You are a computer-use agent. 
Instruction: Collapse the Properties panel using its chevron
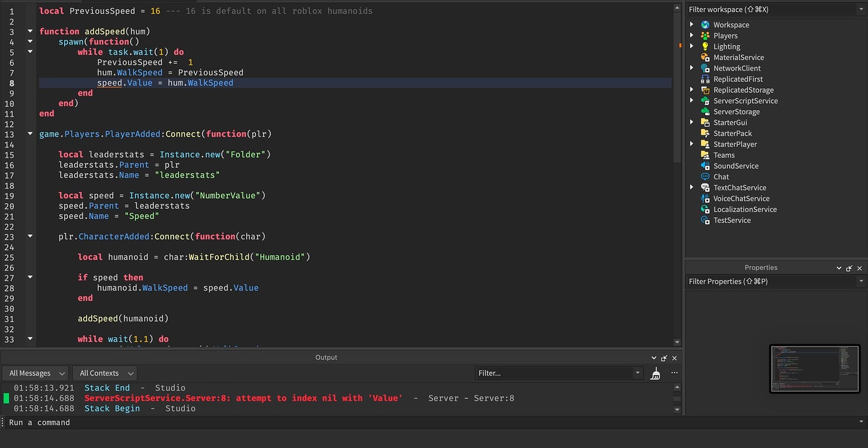(x=838, y=268)
